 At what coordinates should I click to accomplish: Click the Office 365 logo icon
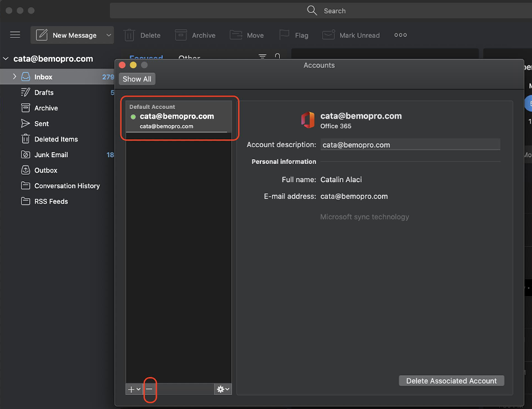308,120
